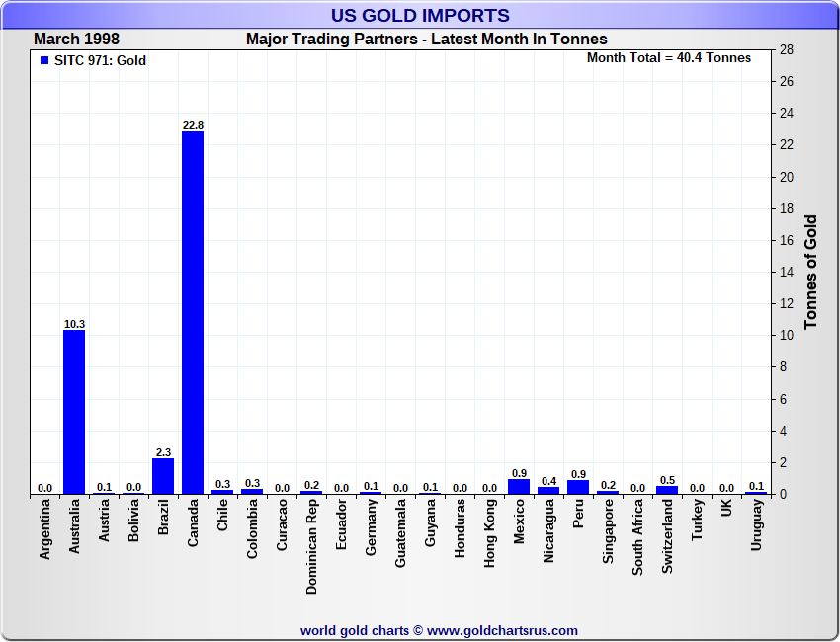Select the Switzerland bar
The width and height of the screenshot is (840, 642).
pyautogui.click(x=667, y=490)
